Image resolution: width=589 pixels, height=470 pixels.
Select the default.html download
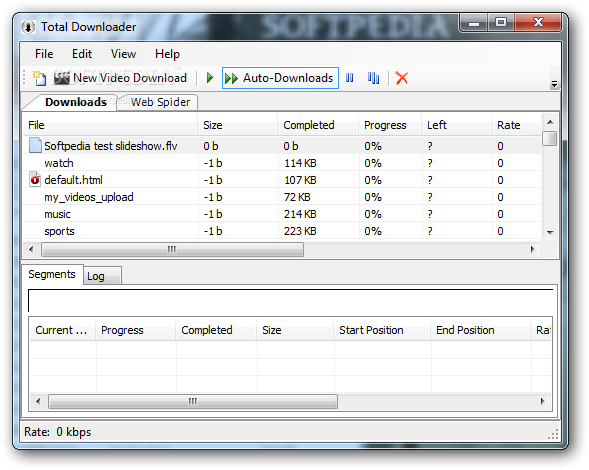(282, 180)
